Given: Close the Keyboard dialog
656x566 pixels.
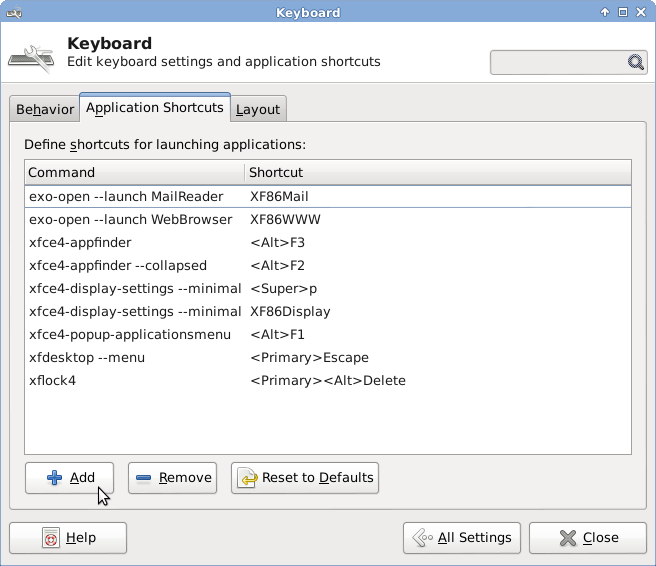Looking at the screenshot, I should [588, 538].
